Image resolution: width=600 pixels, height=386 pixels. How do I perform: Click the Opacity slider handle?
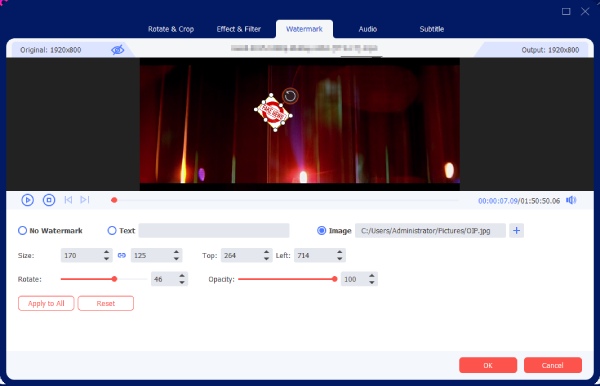[334, 279]
